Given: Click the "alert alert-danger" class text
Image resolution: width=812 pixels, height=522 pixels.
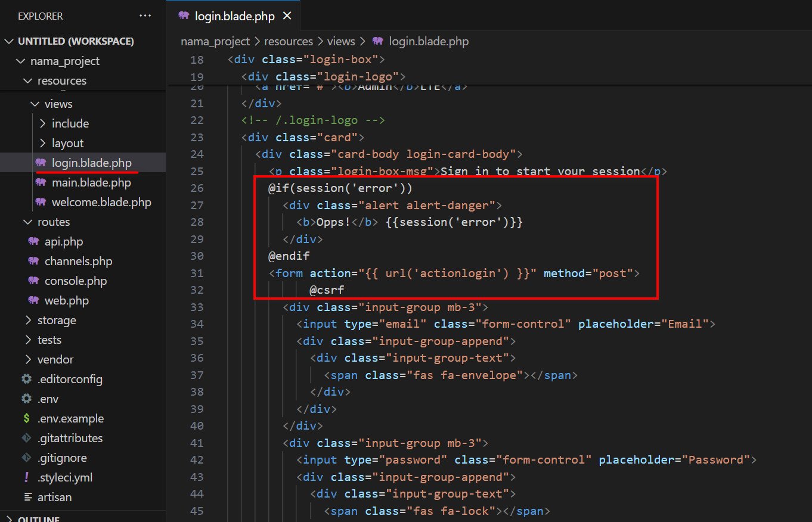Looking at the screenshot, I should tap(427, 206).
